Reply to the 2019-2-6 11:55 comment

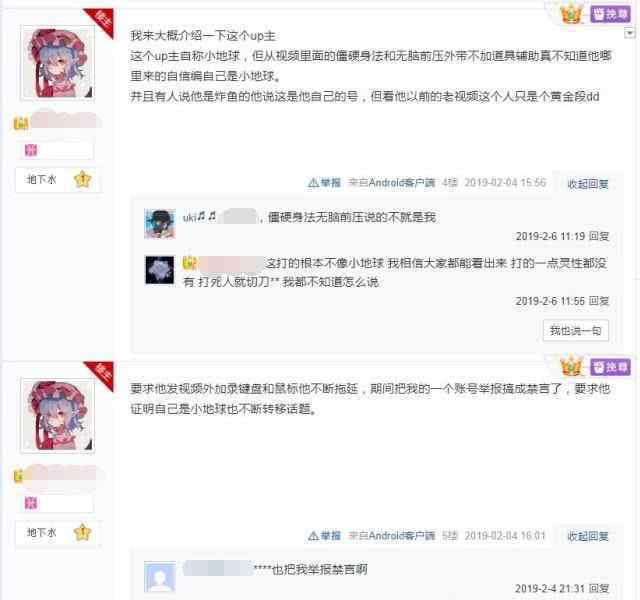599,301
